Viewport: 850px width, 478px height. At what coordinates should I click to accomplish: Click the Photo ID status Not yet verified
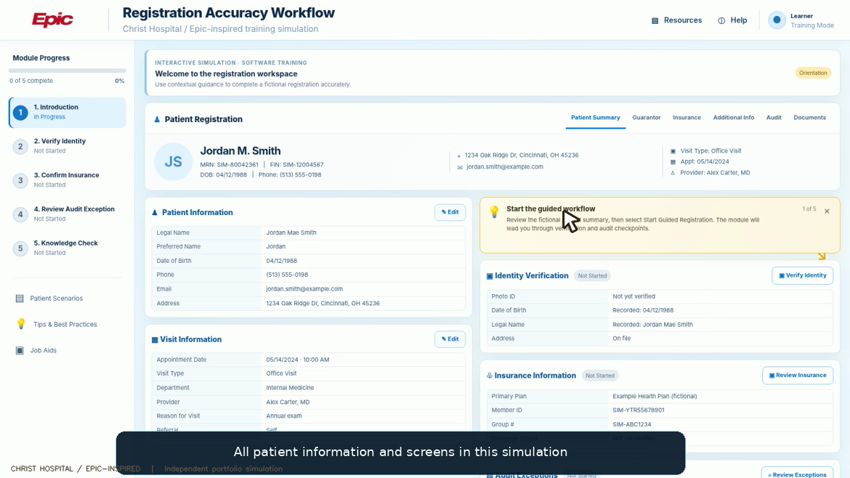634,296
